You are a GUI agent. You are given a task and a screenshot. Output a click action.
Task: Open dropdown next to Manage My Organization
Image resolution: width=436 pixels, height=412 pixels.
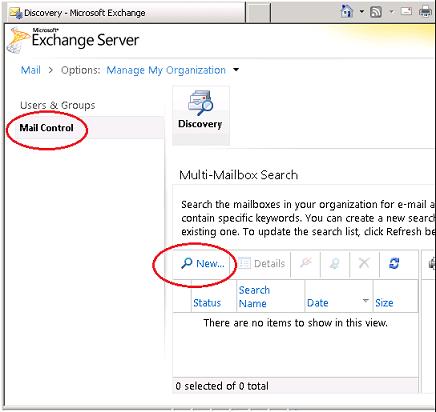point(236,70)
